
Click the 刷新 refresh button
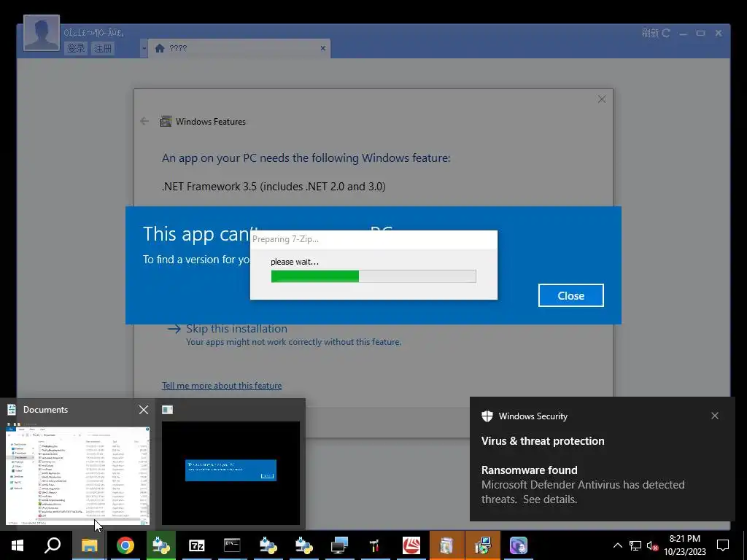(656, 33)
